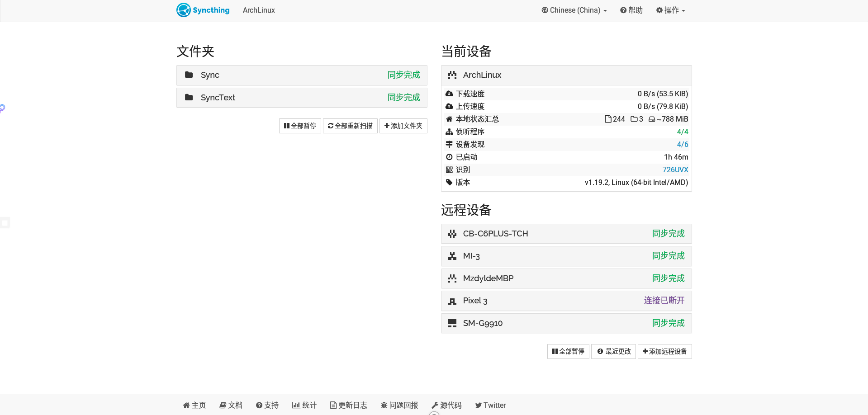Click the Pixel 3 device identicon
Viewport: 868px width, 415px height.
452,301
